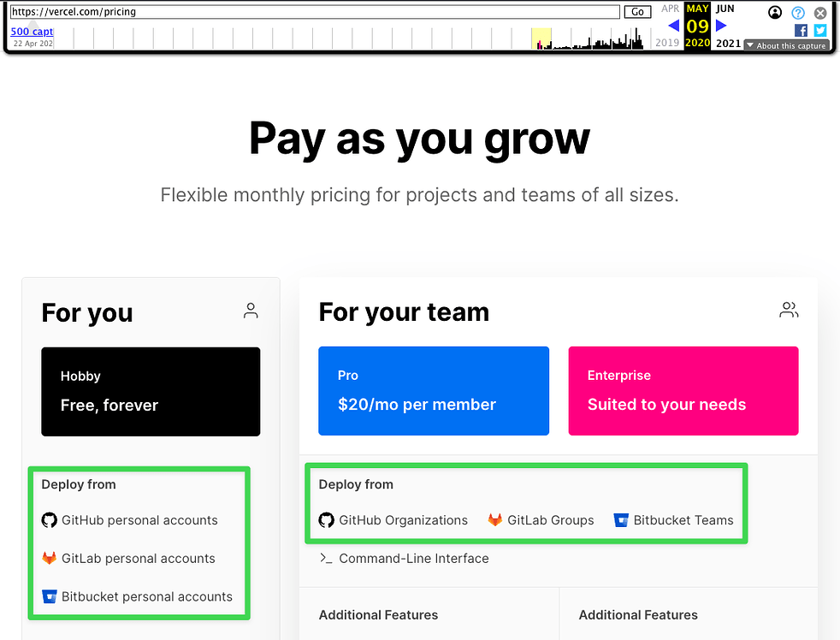Click the GitLab fox icon for personal accounts
Viewport: 840px width, 640px height.
(x=49, y=559)
